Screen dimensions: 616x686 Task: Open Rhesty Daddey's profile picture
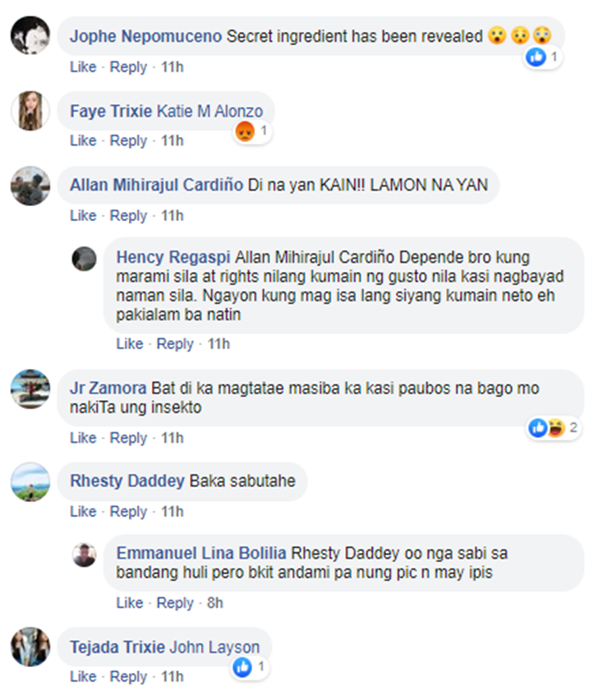point(30,481)
